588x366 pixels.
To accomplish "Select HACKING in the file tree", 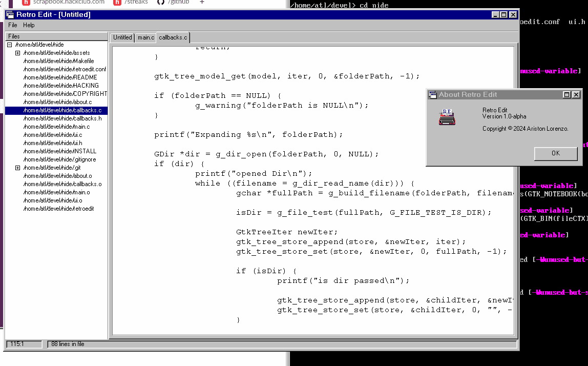I will coord(61,86).
